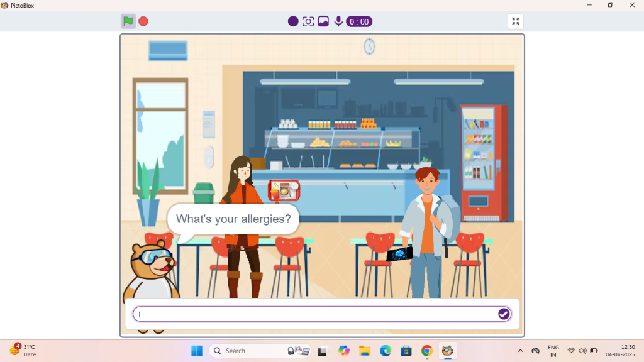The height and width of the screenshot is (362, 644).
Task: Open Microsoft Edge from the taskbar
Action: click(x=386, y=351)
